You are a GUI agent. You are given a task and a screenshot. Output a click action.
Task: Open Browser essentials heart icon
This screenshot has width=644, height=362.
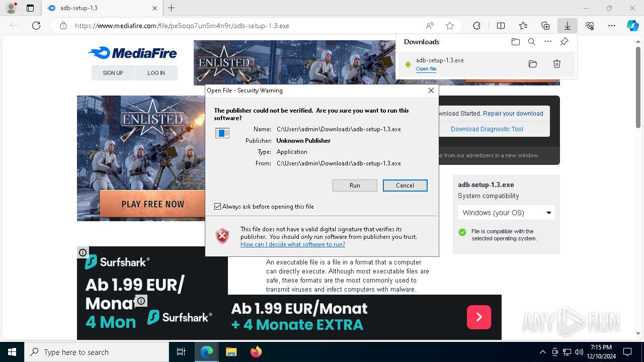590,26
